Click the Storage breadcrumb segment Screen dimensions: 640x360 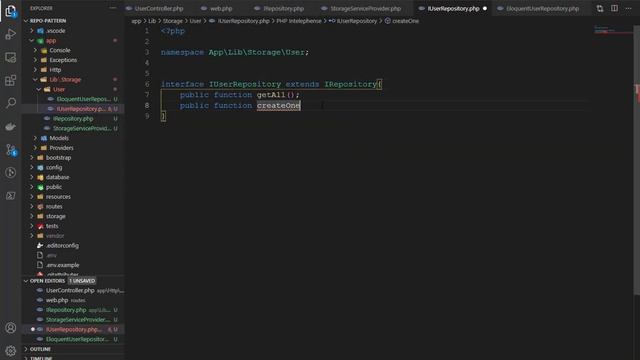tap(173, 21)
